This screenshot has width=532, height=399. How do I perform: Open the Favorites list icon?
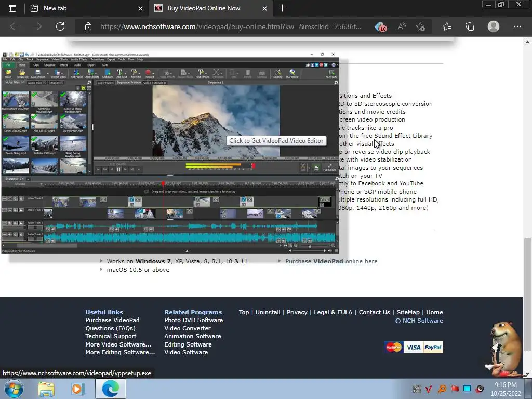pos(447,26)
